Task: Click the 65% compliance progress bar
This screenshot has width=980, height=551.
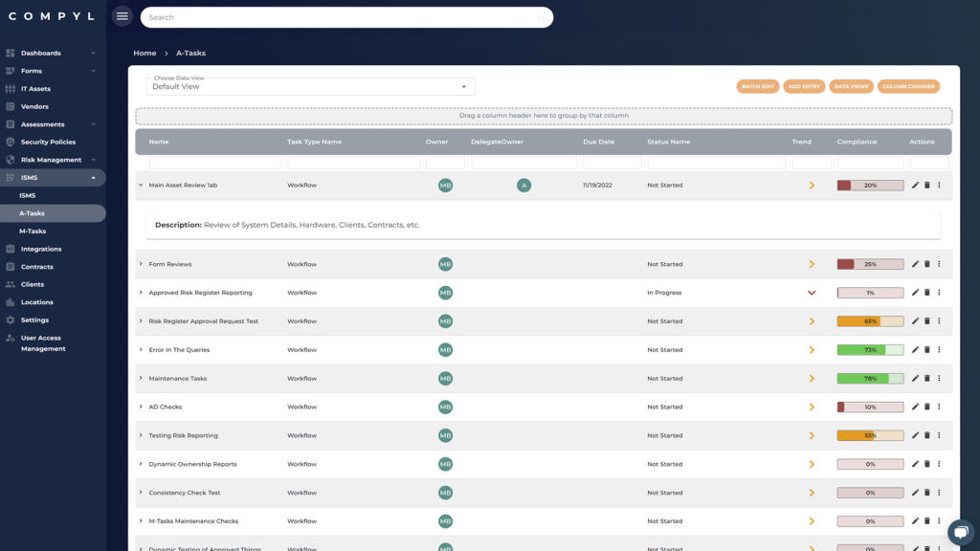Action: tap(870, 321)
